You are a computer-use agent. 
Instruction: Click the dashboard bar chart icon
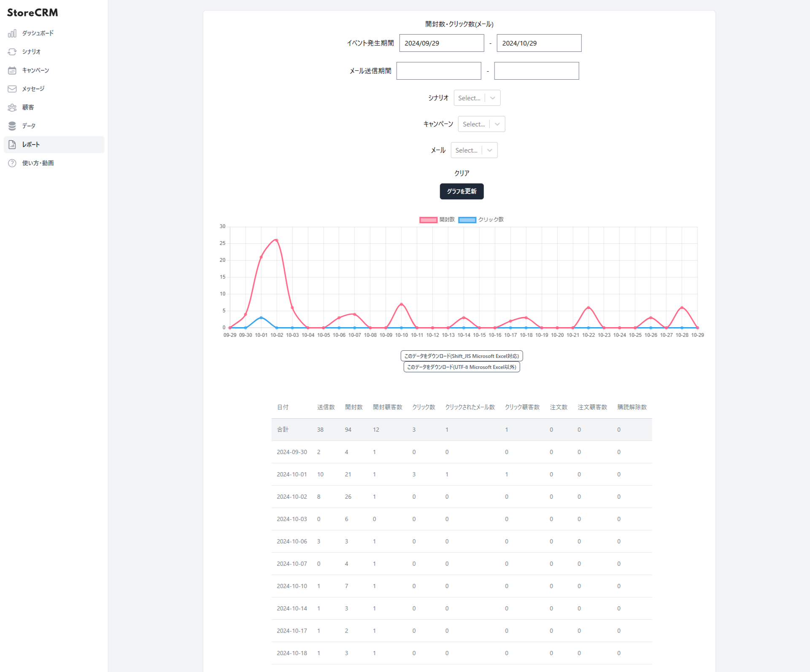(12, 33)
